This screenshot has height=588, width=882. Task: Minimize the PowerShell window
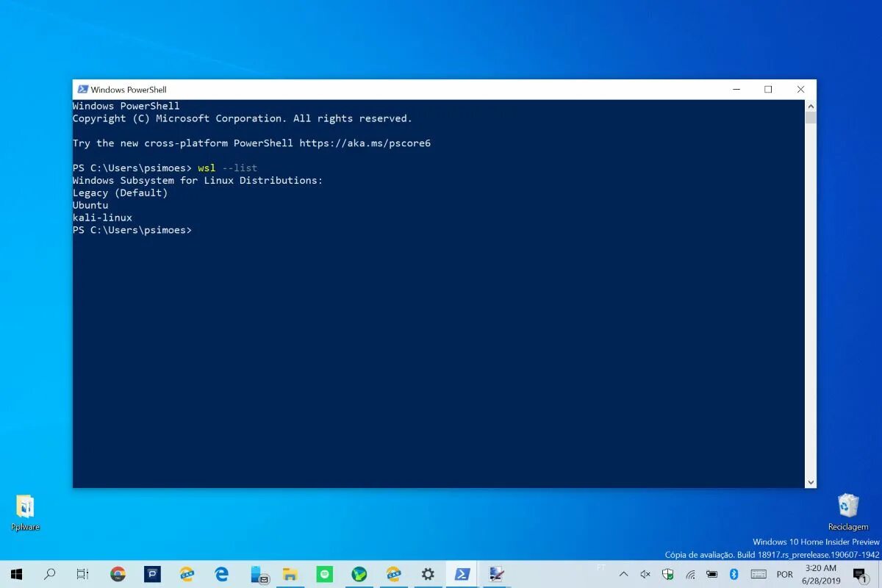click(736, 90)
